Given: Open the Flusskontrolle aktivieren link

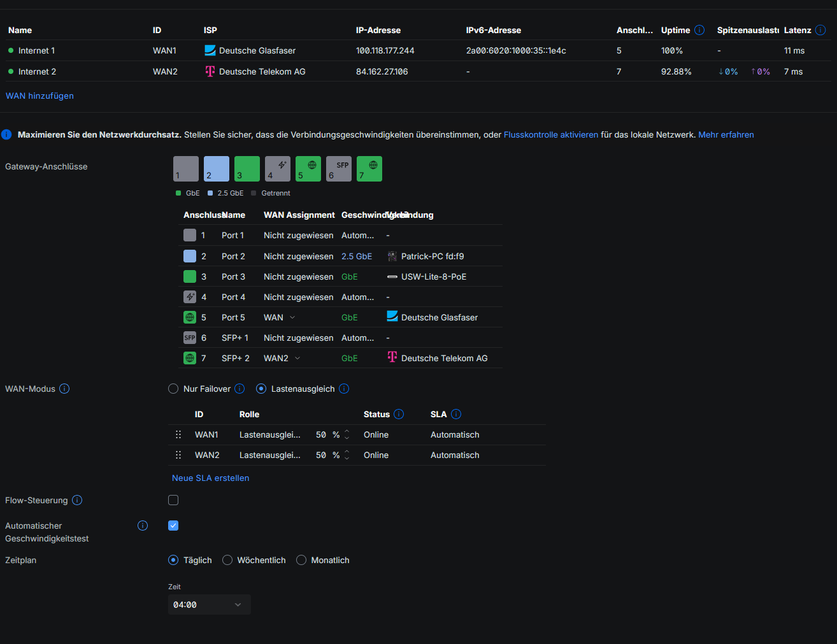Looking at the screenshot, I should click(x=550, y=134).
